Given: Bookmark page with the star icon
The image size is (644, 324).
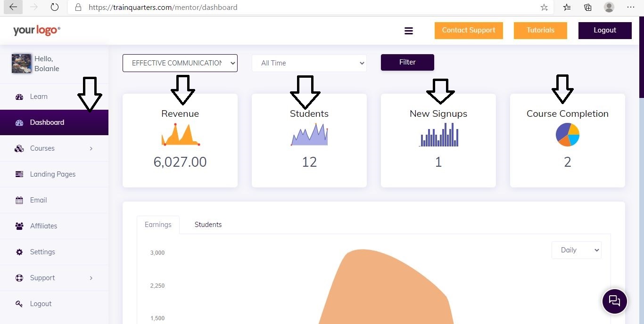Looking at the screenshot, I should 544,8.
